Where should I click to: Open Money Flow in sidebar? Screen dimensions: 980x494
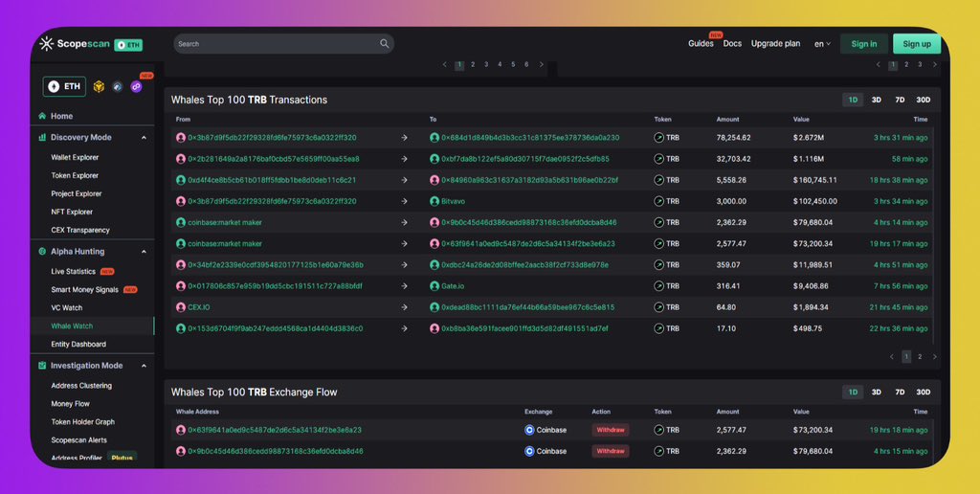(71, 404)
